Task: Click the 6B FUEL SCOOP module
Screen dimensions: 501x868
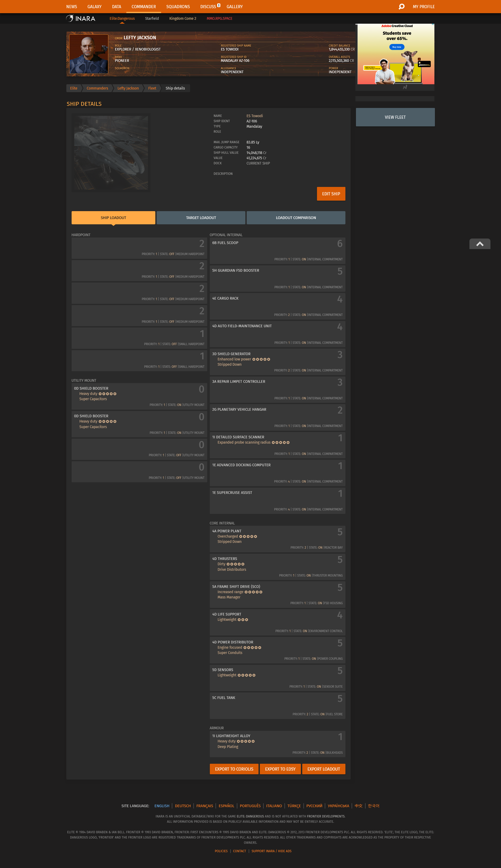Action: 277,251
